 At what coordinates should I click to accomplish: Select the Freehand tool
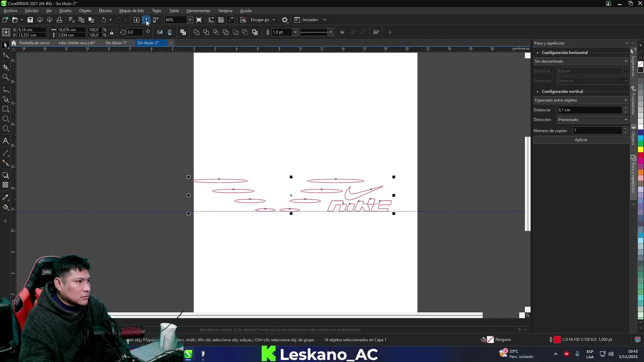[6, 89]
